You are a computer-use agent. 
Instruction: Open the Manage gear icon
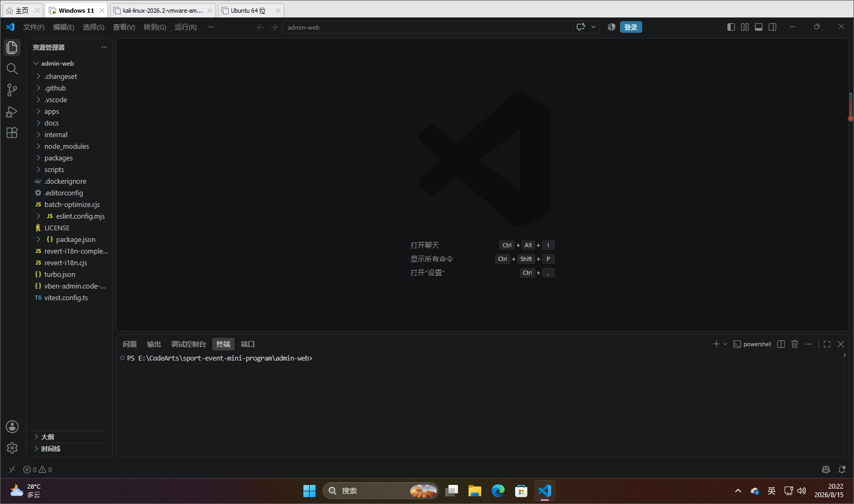tap(12, 448)
